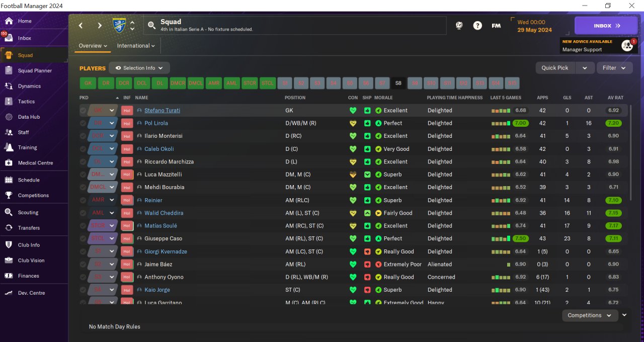Viewport: 644px width, 342px height.
Task: Select the GK position filter tab
Action: point(88,83)
